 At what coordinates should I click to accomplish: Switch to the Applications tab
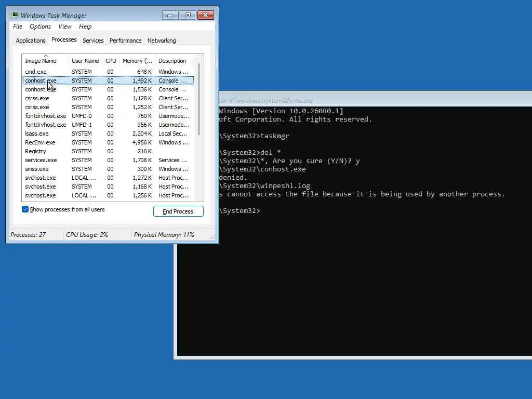point(31,41)
